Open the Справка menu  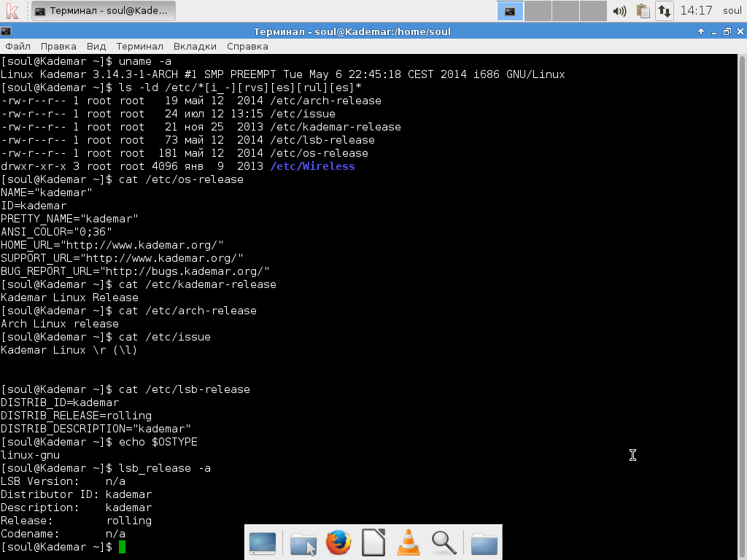[247, 46]
